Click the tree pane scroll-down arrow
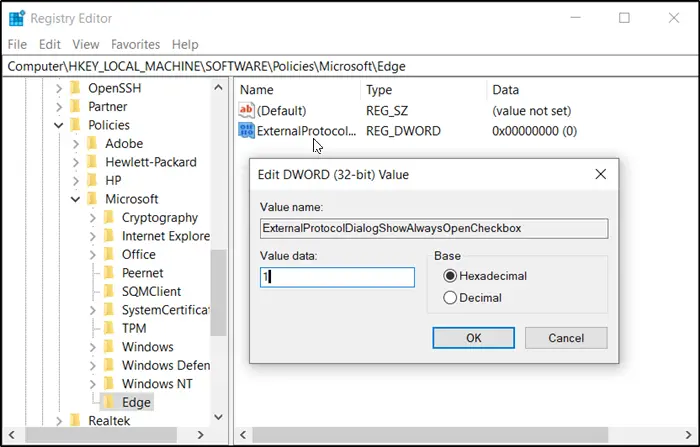 tap(218, 417)
